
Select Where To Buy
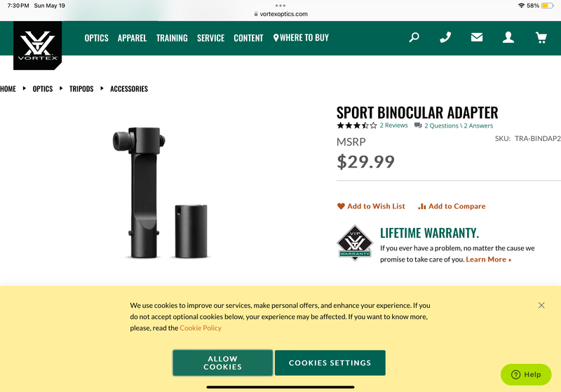pos(301,38)
